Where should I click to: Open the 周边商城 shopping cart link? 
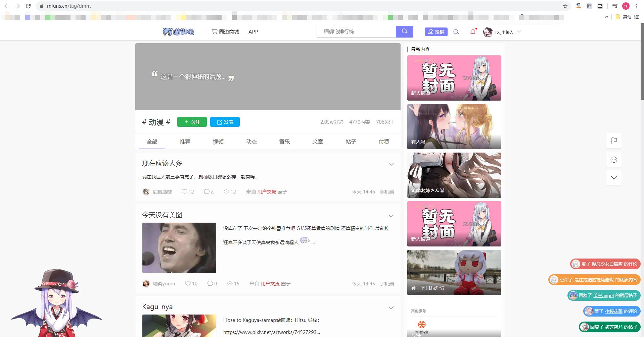tap(225, 32)
